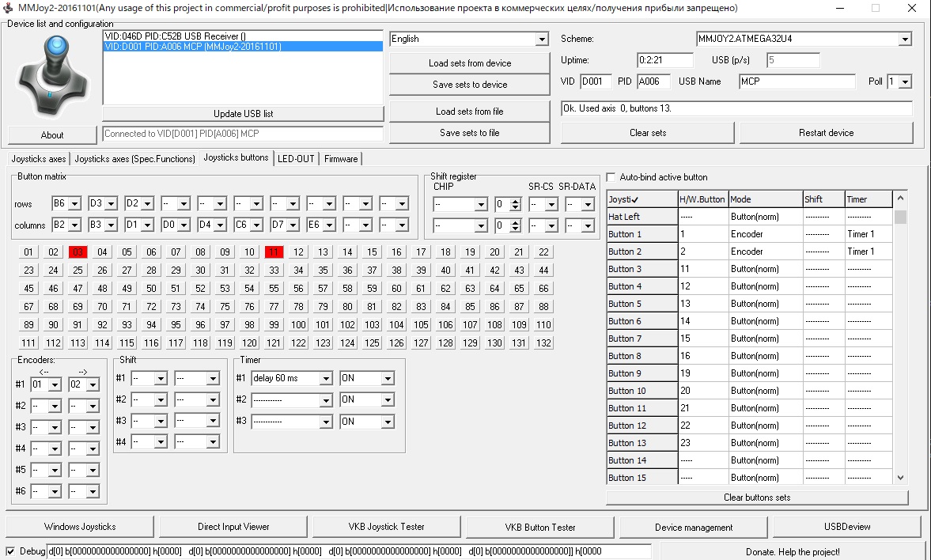Open the Poll rate dropdown
The height and width of the screenshot is (560, 931).
(904, 81)
